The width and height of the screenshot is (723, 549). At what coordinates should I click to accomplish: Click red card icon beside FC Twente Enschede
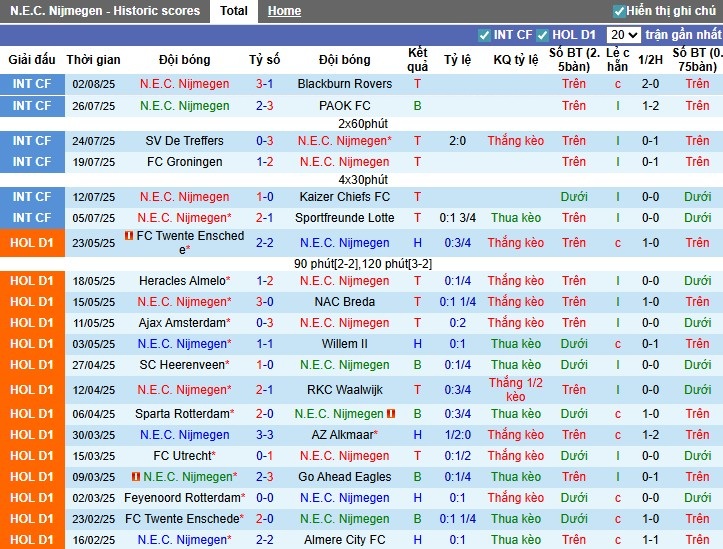pos(129,236)
